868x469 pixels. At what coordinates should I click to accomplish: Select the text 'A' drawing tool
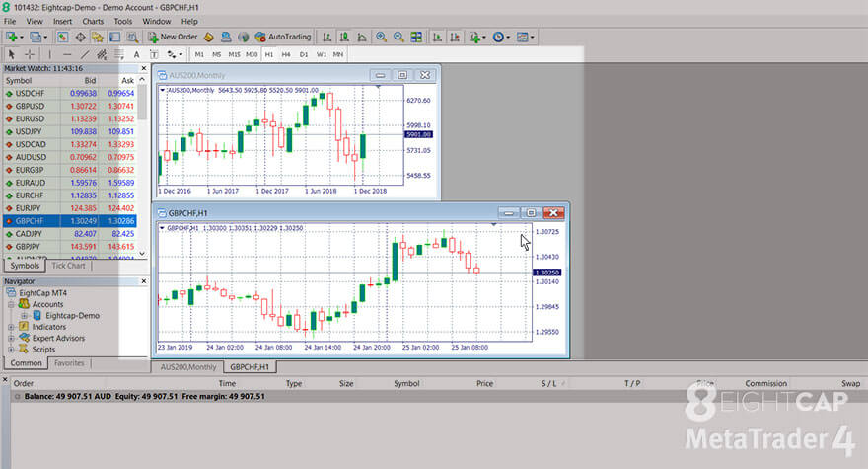pos(136,54)
